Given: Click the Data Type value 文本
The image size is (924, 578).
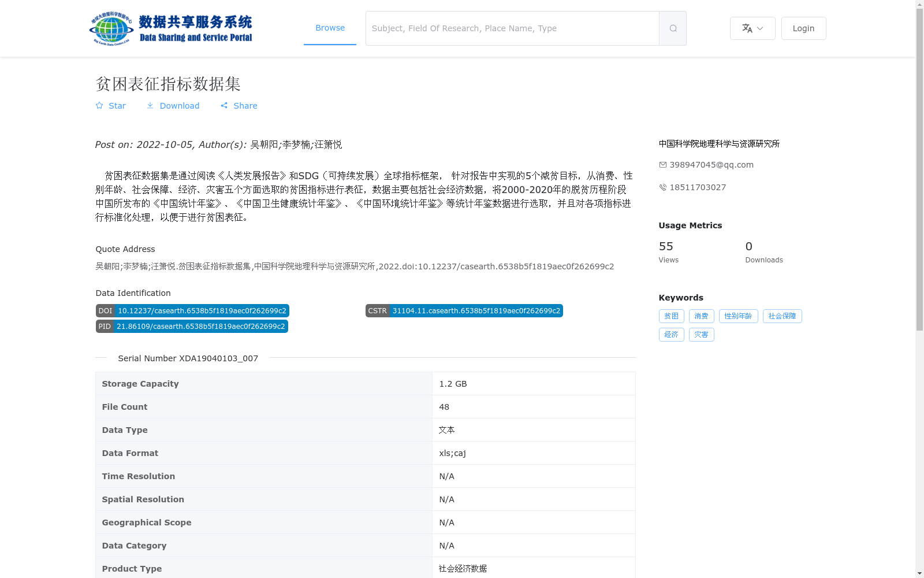Looking at the screenshot, I should pos(446,430).
